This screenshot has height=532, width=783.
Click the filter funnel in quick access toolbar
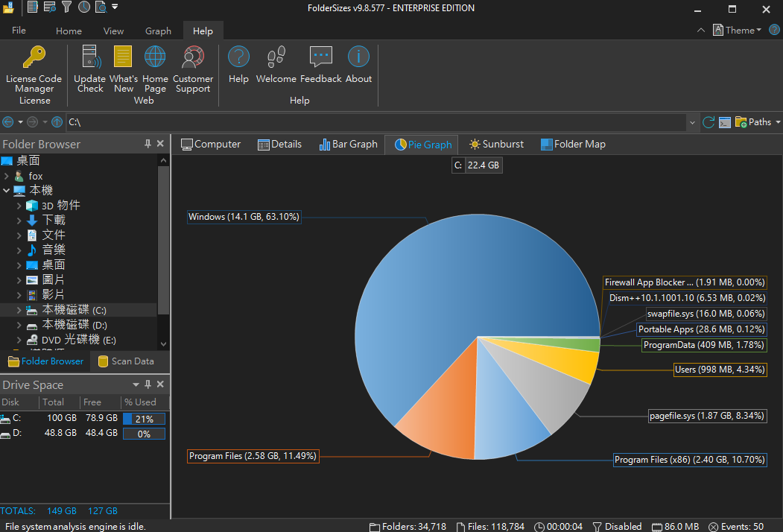[x=66, y=7]
